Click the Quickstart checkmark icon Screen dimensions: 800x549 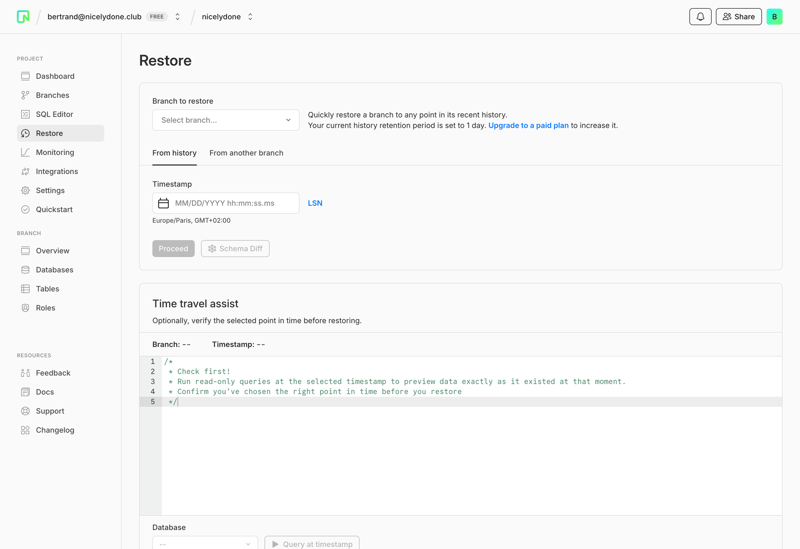25,209
